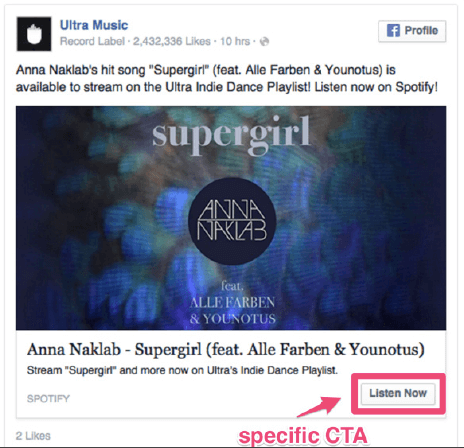This screenshot has height=448, width=464.
Task: Open the 10 hrs timestamp link
Action: pyautogui.click(x=235, y=41)
